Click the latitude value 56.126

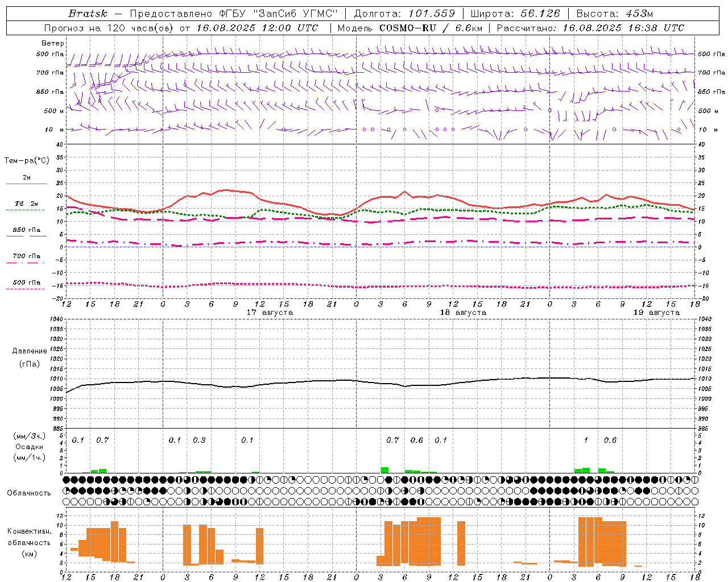540,14
